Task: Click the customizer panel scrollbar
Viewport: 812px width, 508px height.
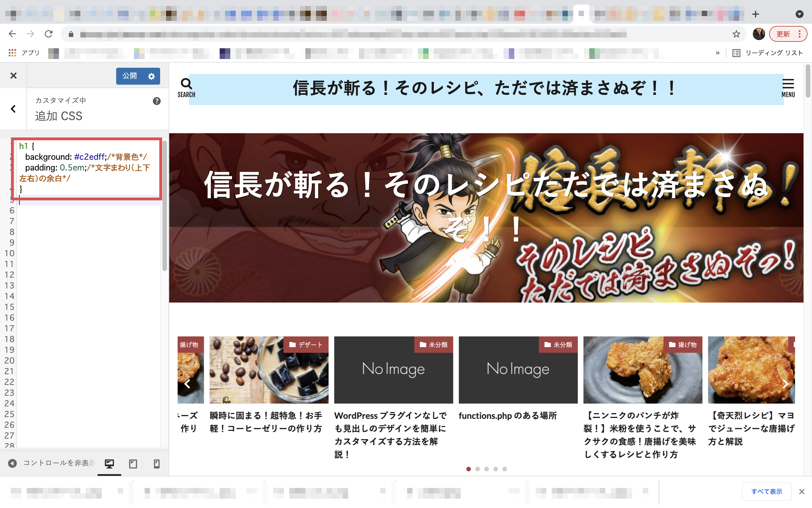Action: point(164,206)
